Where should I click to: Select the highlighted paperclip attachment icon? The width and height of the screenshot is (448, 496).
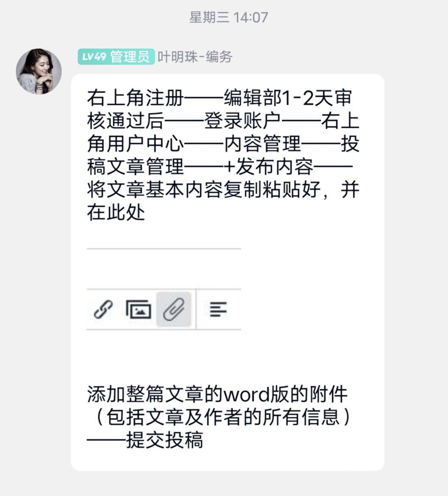click(174, 309)
